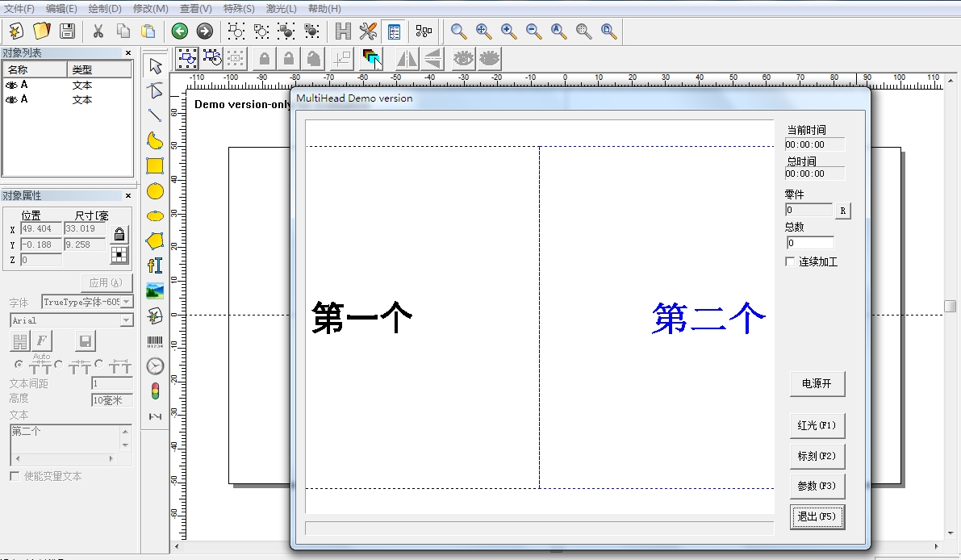Screen dimensions: 961x560
Task: Click the zoom magnifier tool
Action: coord(458,31)
